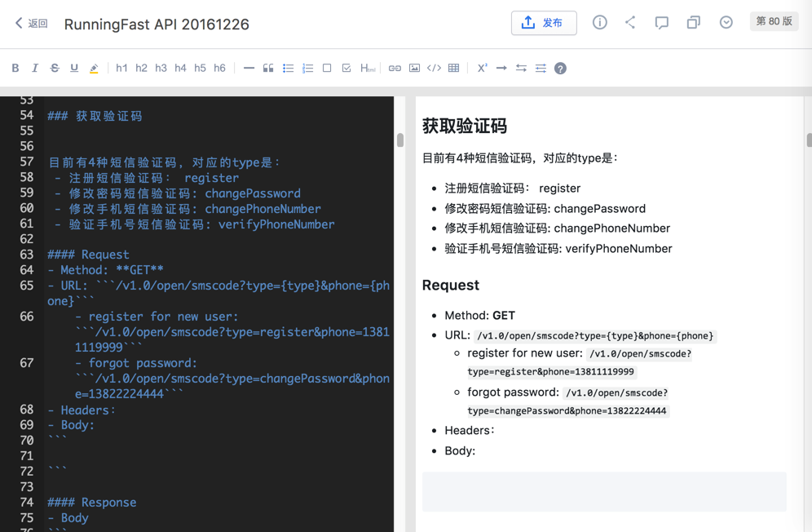This screenshot has width=812, height=532.
Task: Click the 获取验证码 heading in preview
Action: click(465, 126)
